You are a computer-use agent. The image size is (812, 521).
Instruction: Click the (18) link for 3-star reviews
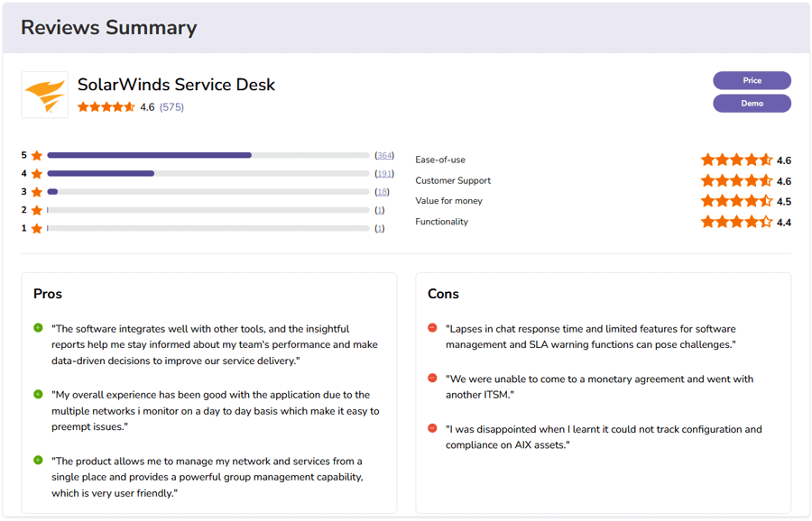point(383,191)
